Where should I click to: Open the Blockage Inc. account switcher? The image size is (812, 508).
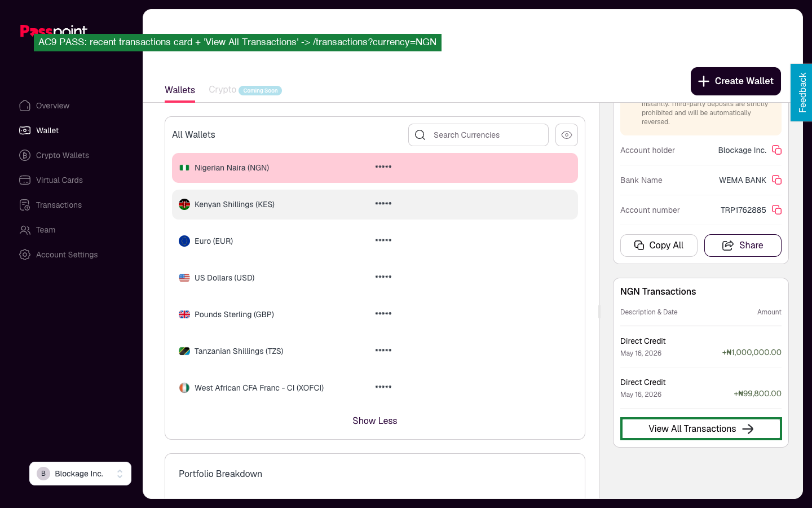coord(80,474)
